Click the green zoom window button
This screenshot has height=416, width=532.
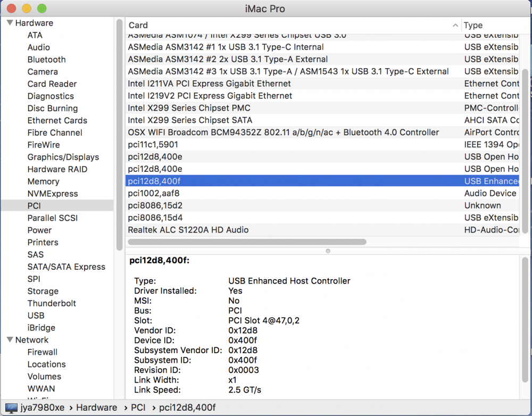point(41,9)
